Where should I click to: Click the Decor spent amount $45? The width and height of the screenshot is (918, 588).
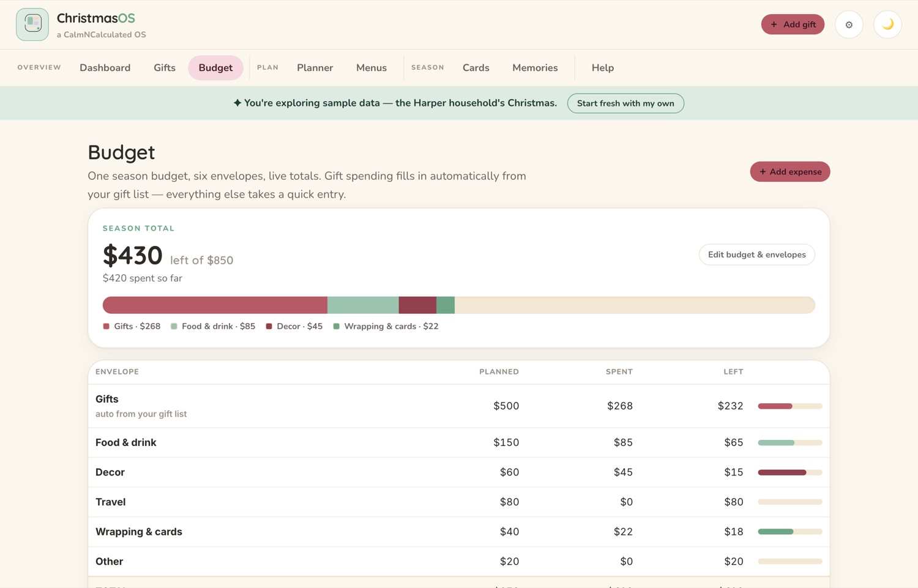(623, 472)
